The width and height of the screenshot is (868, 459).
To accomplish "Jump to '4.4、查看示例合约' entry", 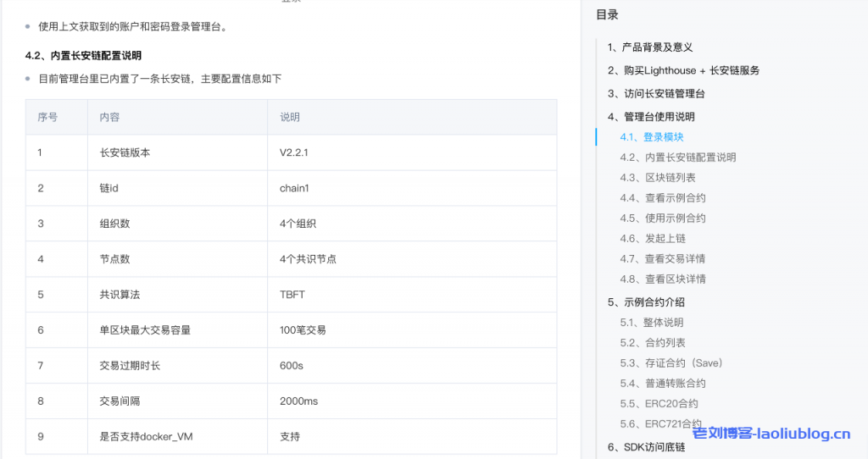I will click(662, 198).
